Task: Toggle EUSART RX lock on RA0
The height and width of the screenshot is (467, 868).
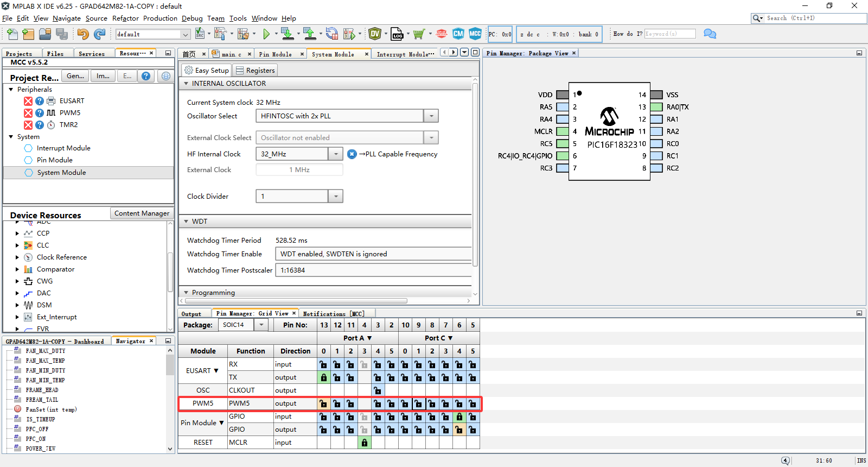Action: 323,364
